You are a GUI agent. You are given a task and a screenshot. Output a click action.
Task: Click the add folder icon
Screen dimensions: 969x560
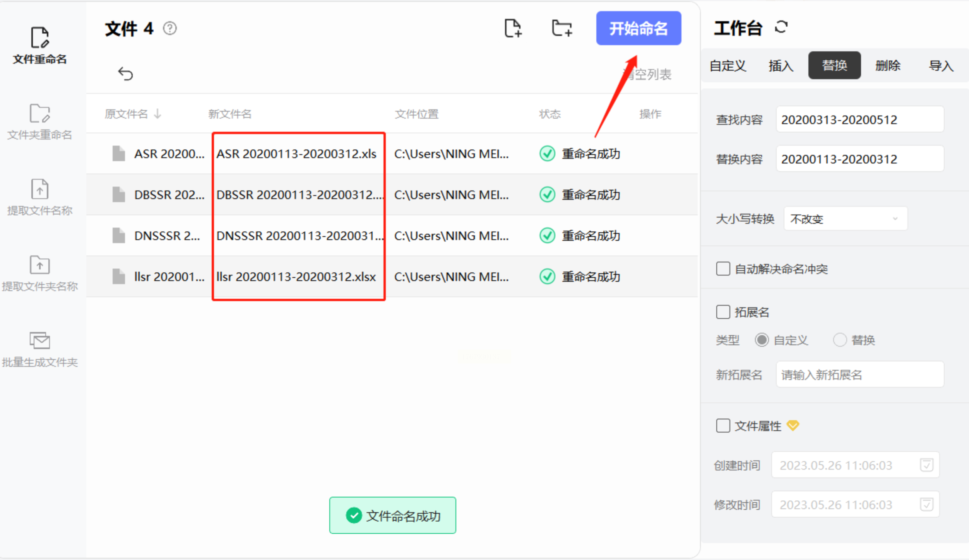[562, 28]
